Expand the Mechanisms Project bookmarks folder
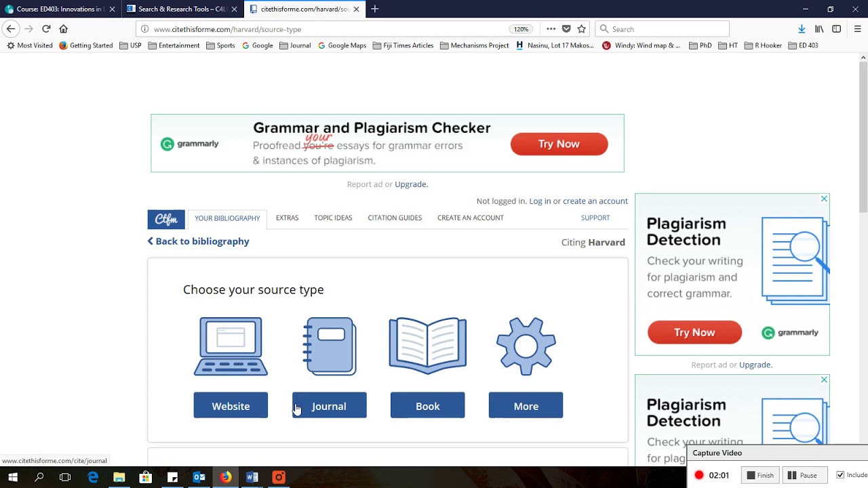 474,45
